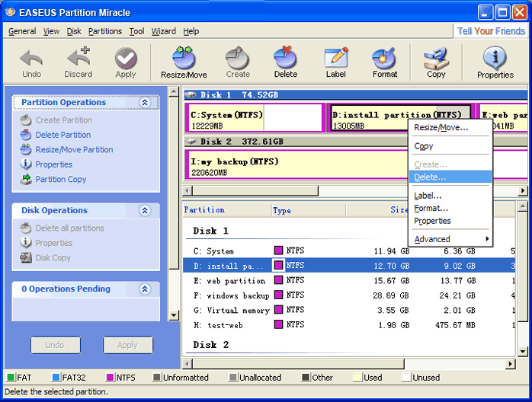
Task: Collapse the Disk Operations panel
Action: click(x=145, y=211)
